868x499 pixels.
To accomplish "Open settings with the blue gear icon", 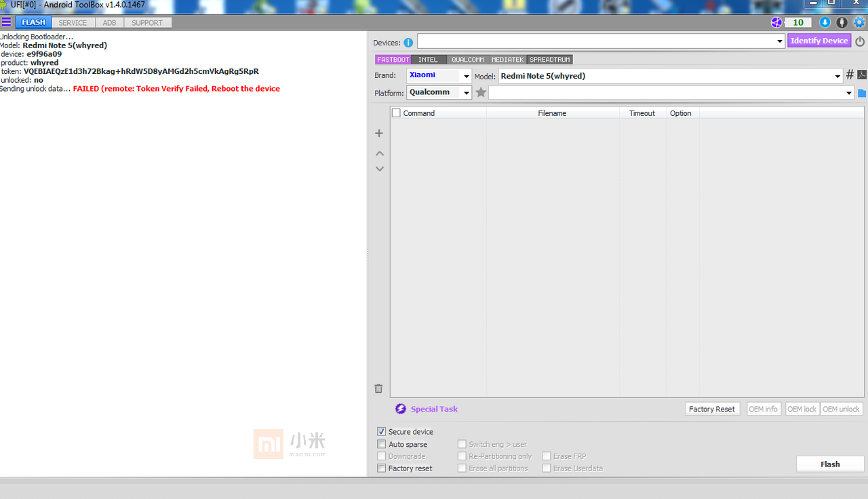I will click(859, 22).
